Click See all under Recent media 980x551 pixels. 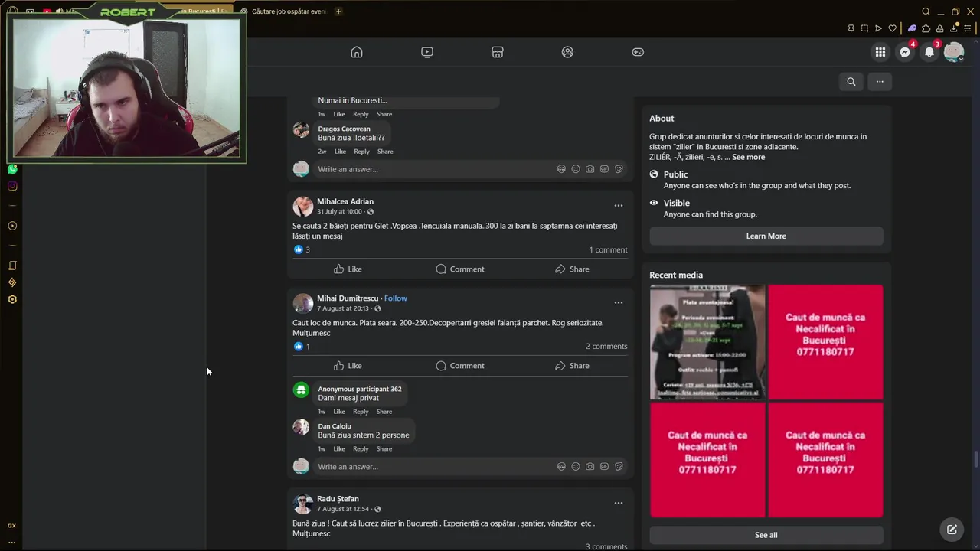click(766, 535)
